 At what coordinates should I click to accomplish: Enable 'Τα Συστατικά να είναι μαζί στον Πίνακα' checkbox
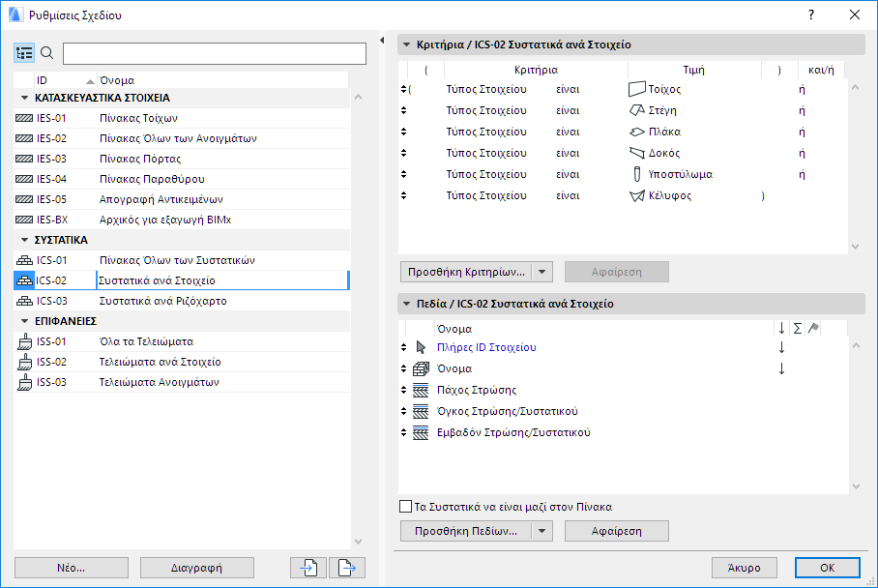coord(406,507)
